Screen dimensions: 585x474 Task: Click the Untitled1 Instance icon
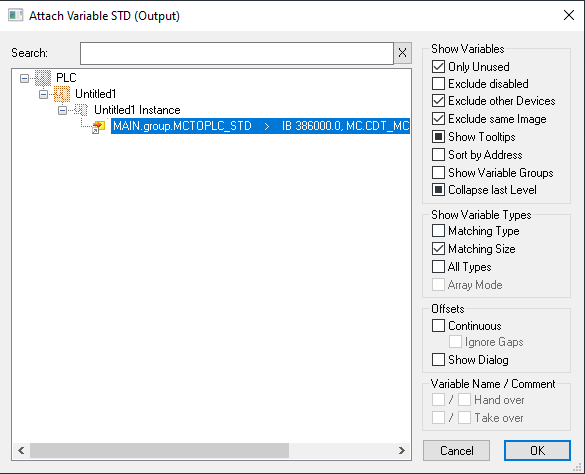81,110
